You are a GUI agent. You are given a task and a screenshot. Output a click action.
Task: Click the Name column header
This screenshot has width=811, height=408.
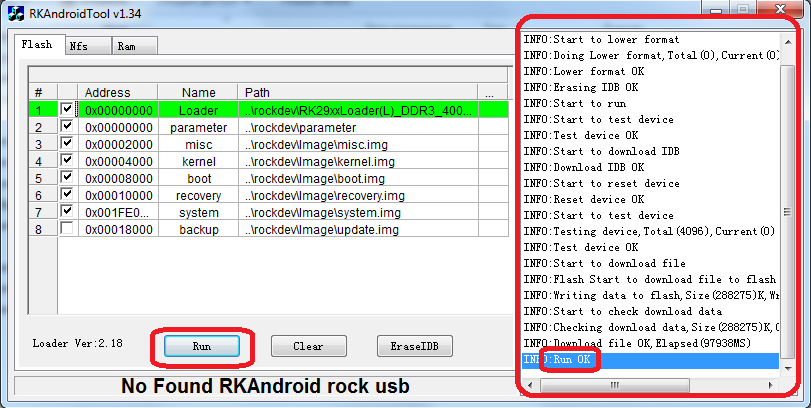198,93
